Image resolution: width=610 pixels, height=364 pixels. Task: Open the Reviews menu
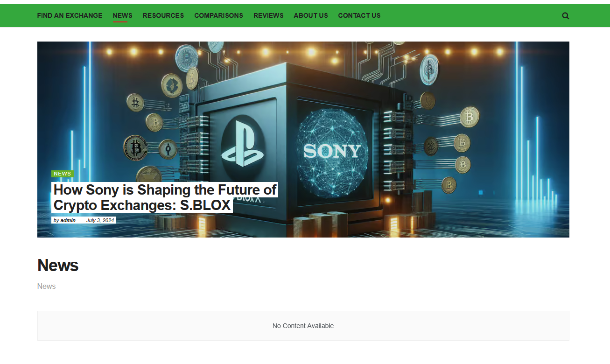268,15
